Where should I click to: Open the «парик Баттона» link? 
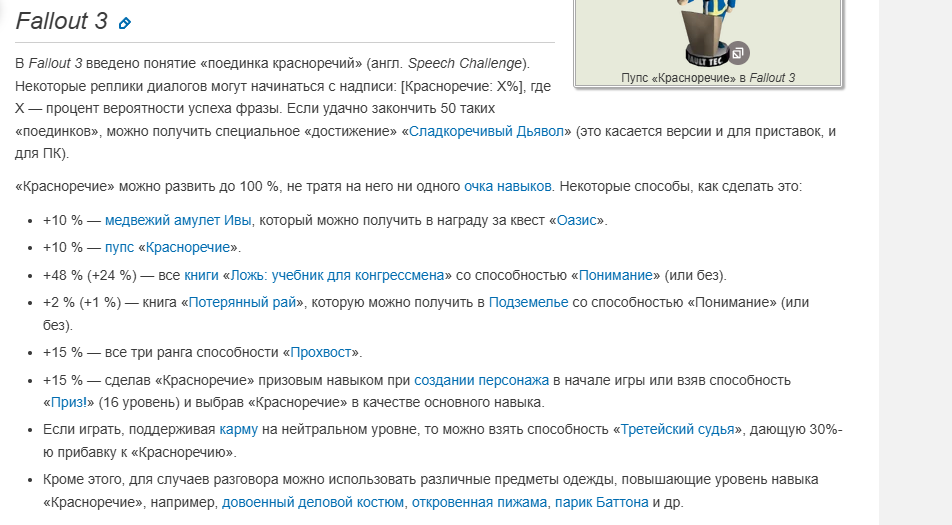602,503
